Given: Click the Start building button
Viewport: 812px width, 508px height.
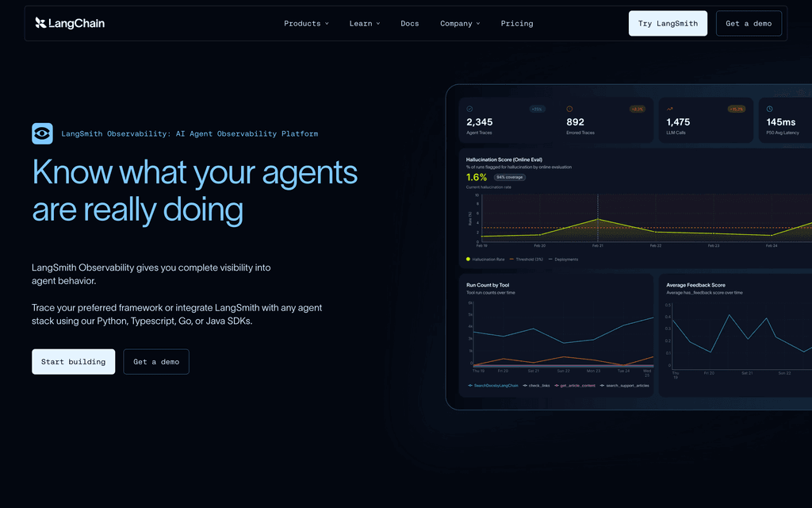Looking at the screenshot, I should [x=74, y=362].
